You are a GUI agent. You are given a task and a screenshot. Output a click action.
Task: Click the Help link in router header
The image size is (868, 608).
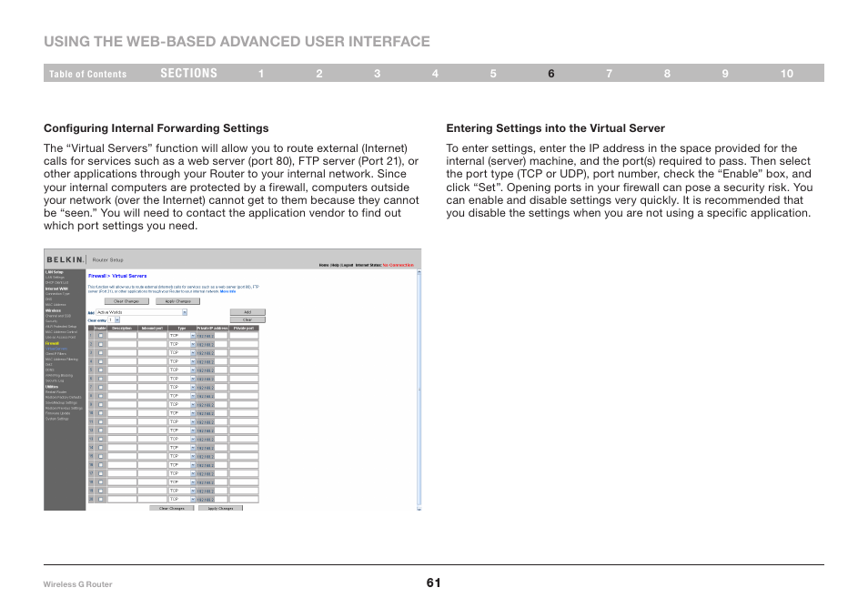point(335,265)
